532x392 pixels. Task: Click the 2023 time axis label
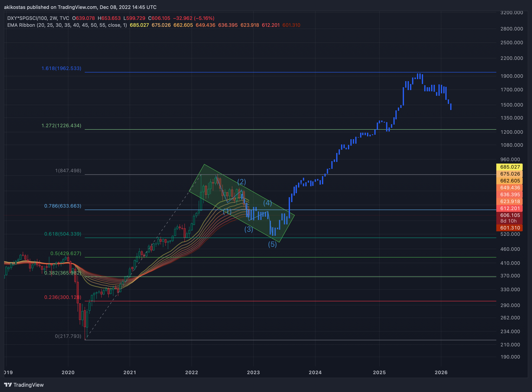click(x=253, y=373)
